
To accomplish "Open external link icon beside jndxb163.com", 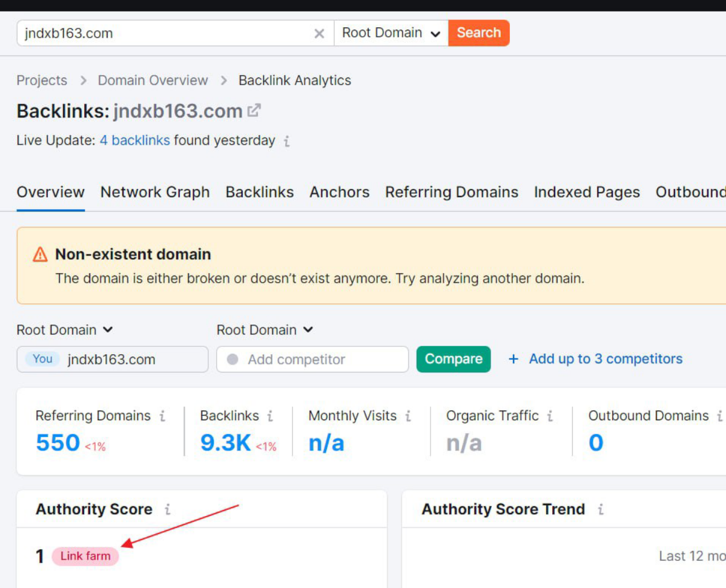I will click(x=254, y=111).
